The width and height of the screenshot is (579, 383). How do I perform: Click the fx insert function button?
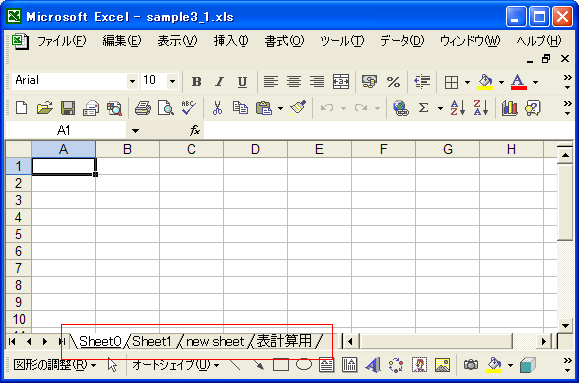(195, 130)
